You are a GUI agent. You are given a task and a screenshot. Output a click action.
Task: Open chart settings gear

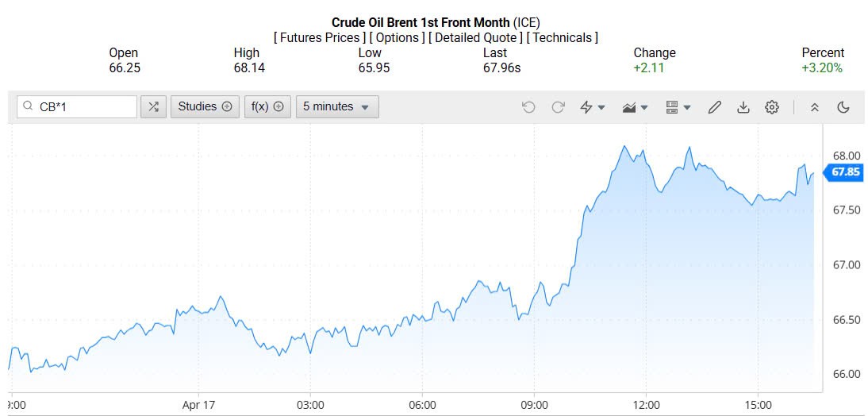pos(772,107)
